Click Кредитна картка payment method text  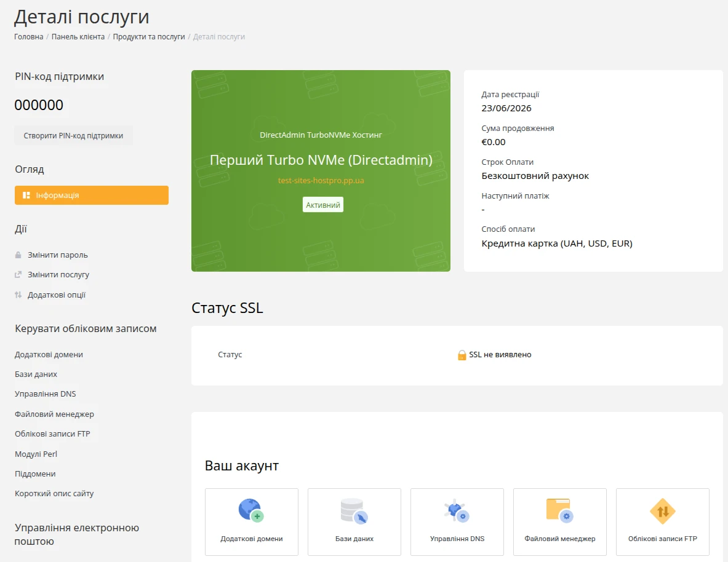point(557,243)
